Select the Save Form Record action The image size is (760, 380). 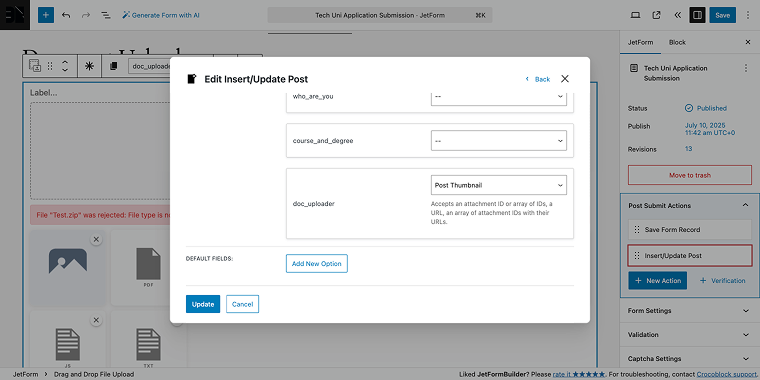pyautogui.click(x=690, y=230)
